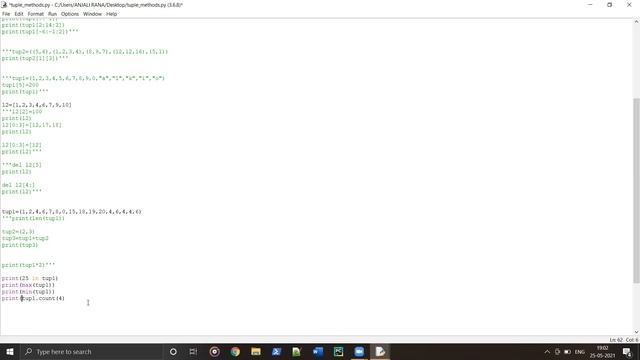Screen dimensions: 640x360
Task: Click the l2=[1,2,3,4,6,7,9,10] line
Action: (x=37, y=105)
